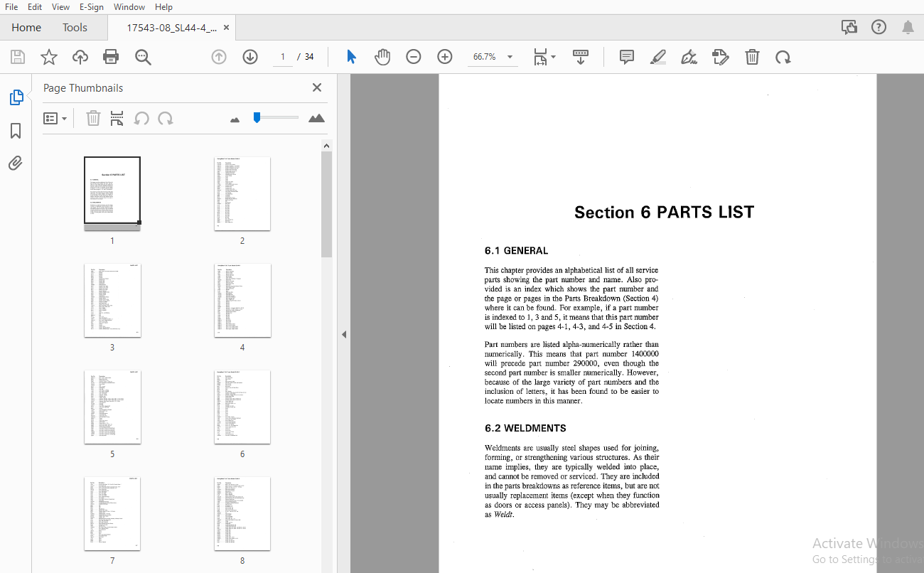Open the View menu
Screen dimensions: 924x573
61,6
